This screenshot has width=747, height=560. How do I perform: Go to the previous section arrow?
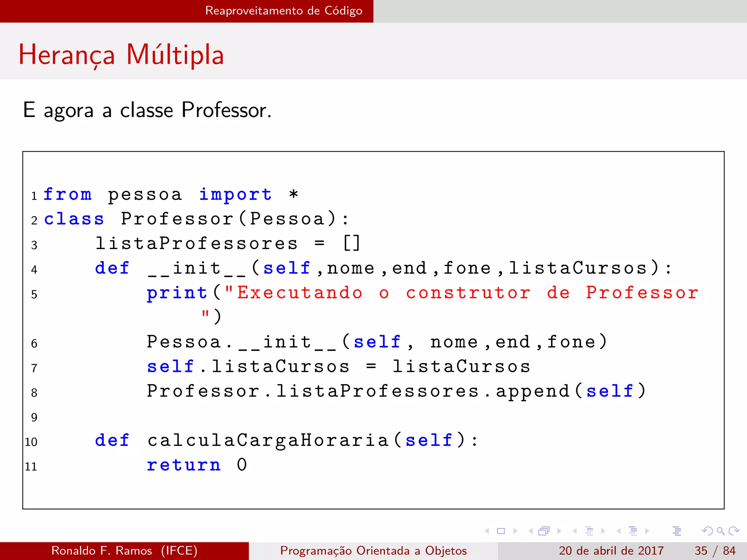click(619, 531)
